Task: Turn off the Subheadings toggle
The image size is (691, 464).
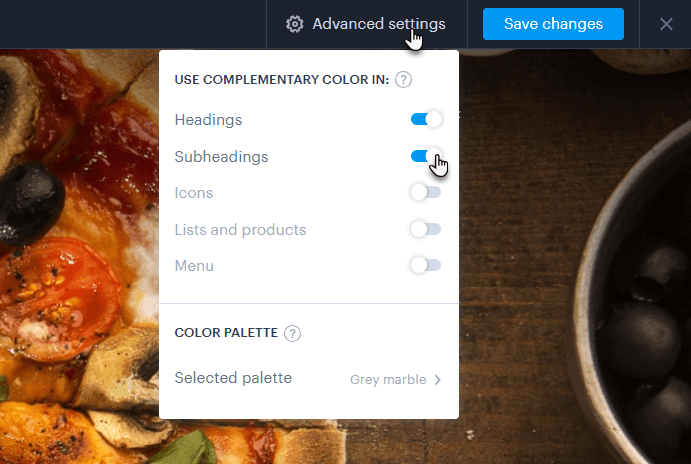Action: [426, 157]
